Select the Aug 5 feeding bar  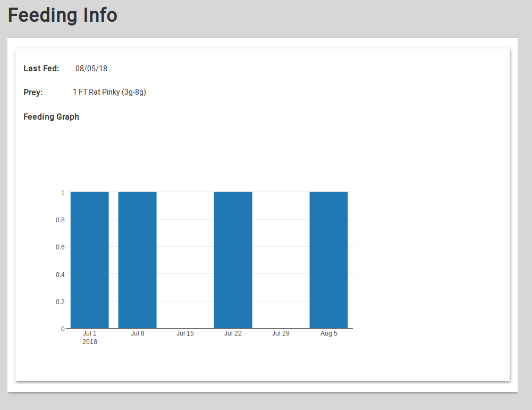328,259
